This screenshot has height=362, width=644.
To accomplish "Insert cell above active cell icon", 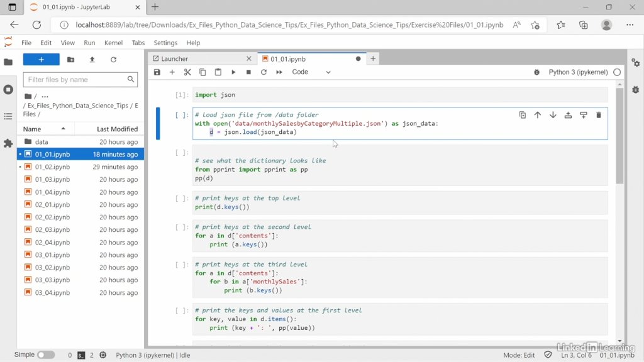I will point(568,116).
